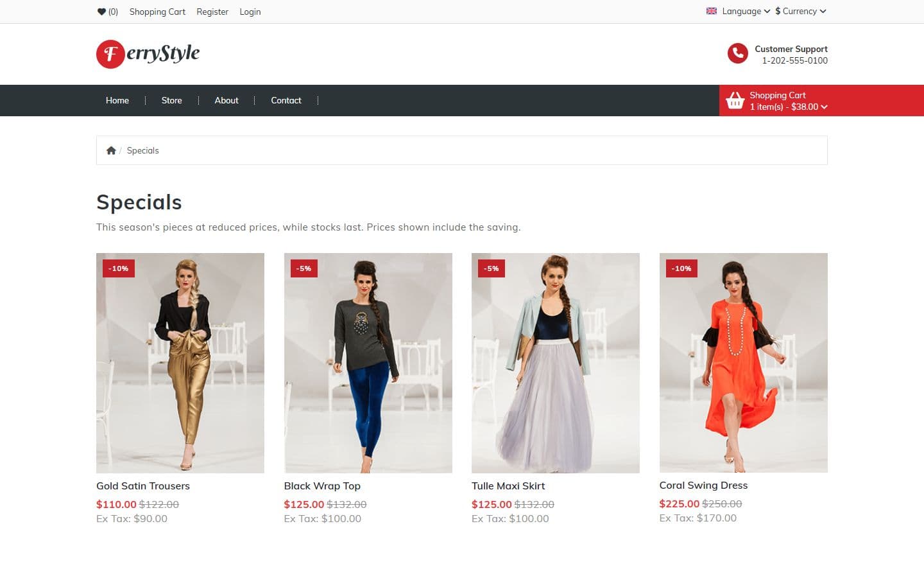Open the Store menu item
Viewport: 924px width, 578px height.
(x=171, y=100)
